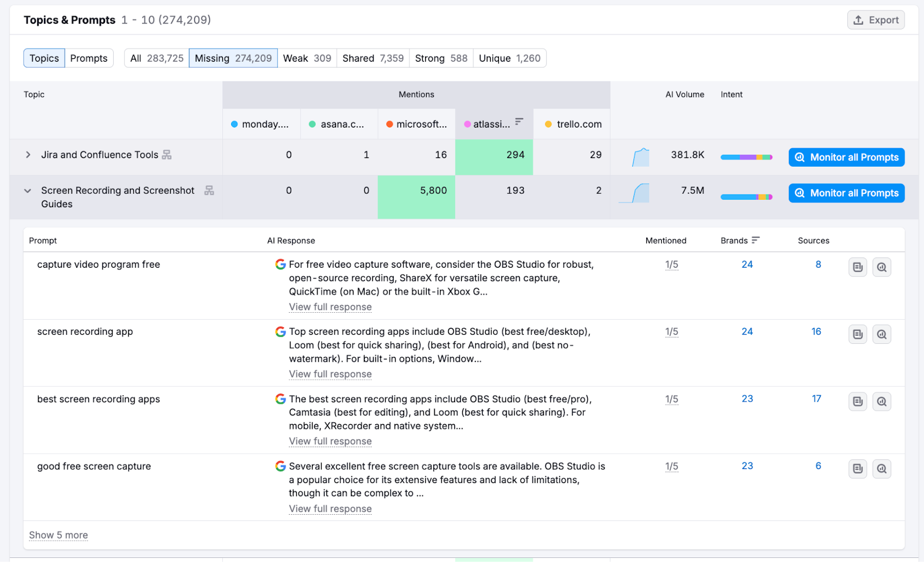Select the Weak 309 filter tab

pos(307,58)
